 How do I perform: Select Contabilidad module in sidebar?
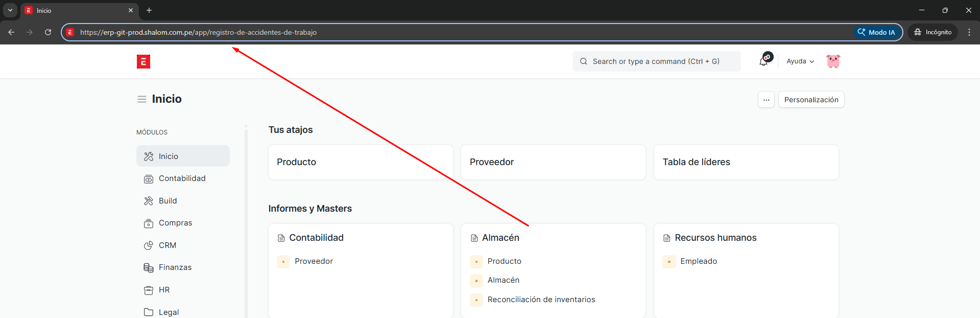(182, 178)
